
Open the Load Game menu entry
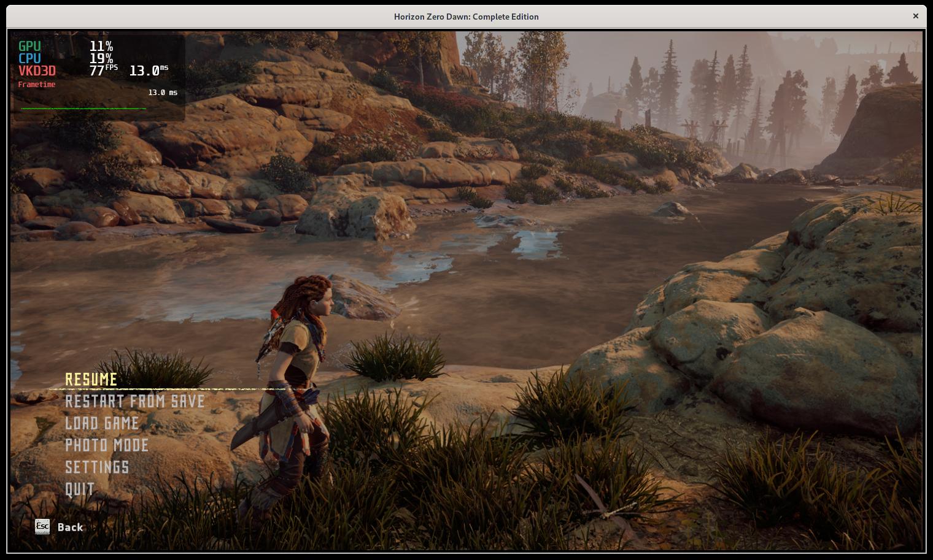[x=102, y=423]
